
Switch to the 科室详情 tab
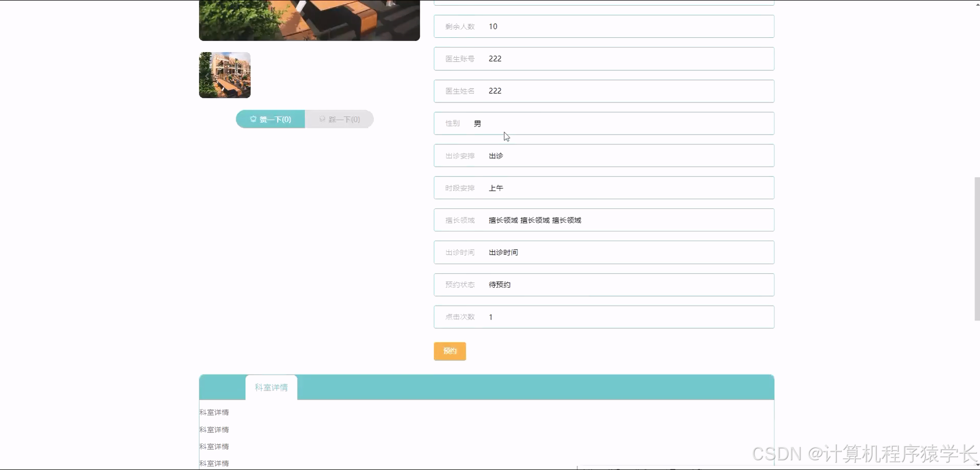pos(271,387)
